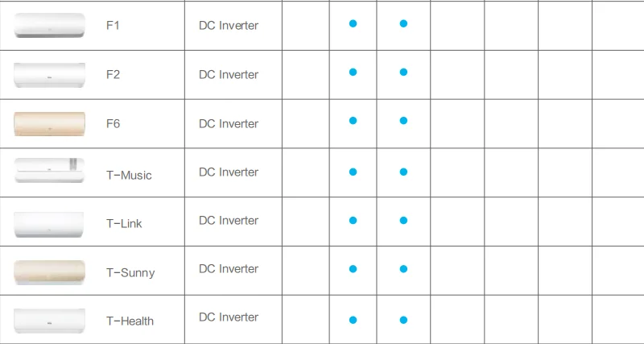
Task: Select the T-Sunny model name
Action: 130,272
